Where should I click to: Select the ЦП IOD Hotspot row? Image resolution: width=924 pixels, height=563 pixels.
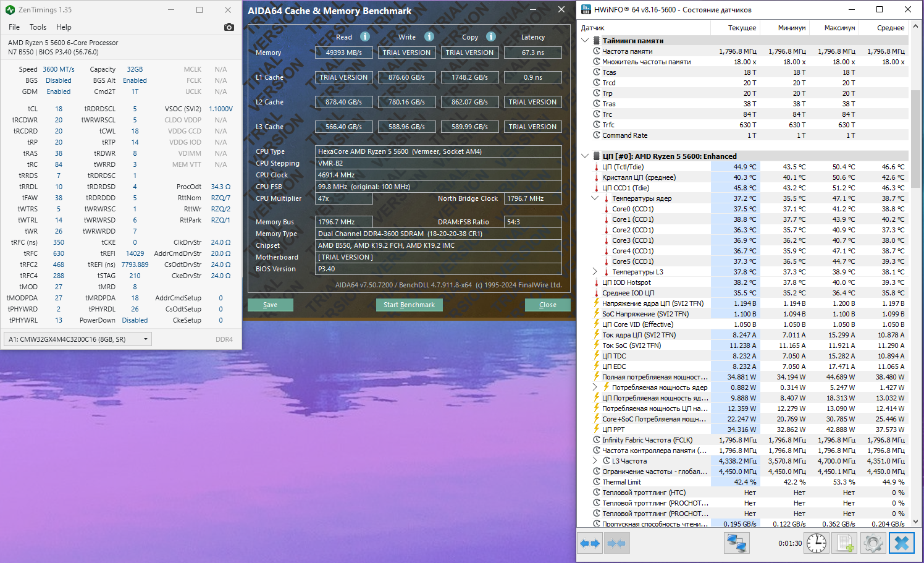coord(744,282)
